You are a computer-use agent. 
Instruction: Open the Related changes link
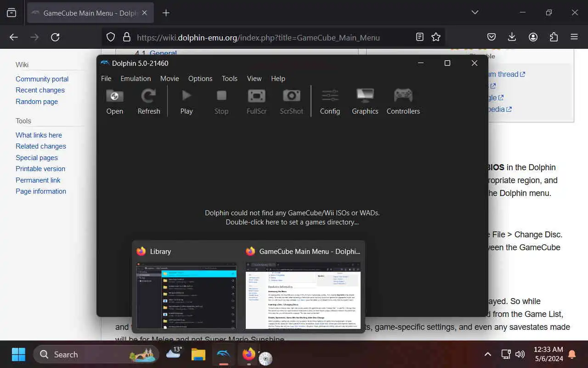click(x=41, y=146)
